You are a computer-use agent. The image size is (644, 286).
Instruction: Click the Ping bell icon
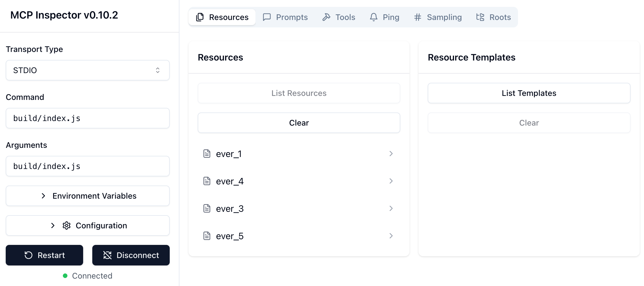point(373,17)
